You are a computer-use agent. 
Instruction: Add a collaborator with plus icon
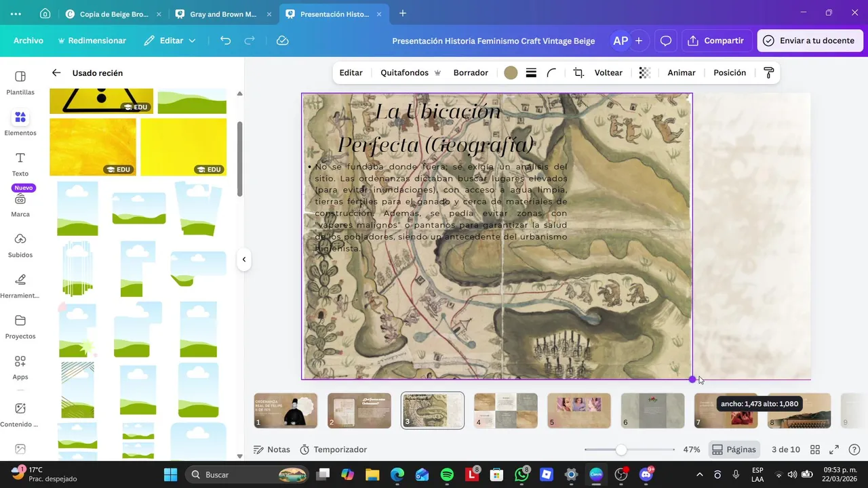coord(639,41)
